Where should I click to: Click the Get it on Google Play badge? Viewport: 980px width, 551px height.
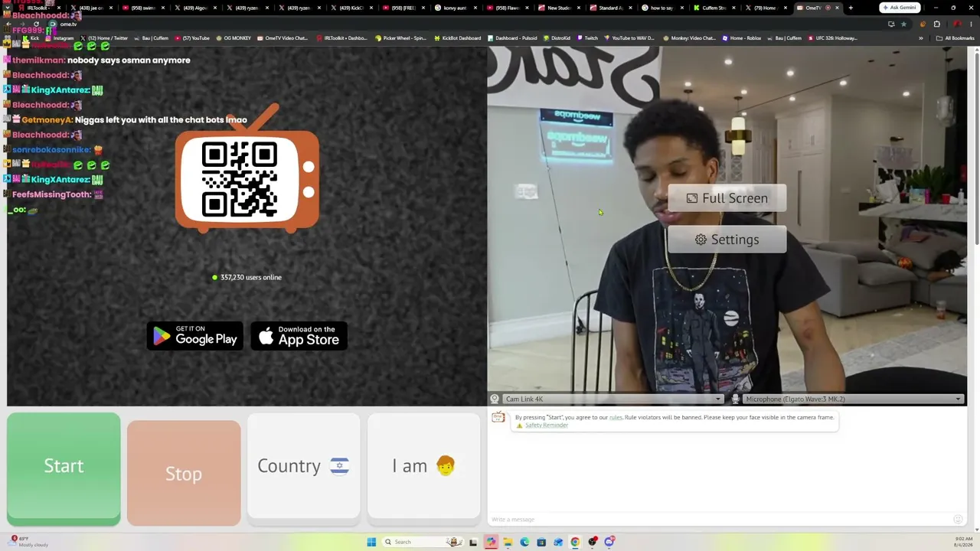click(194, 336)
